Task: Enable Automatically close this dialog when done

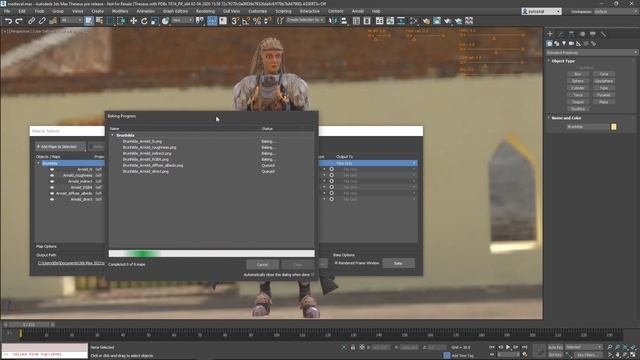Action: [313, 275]
